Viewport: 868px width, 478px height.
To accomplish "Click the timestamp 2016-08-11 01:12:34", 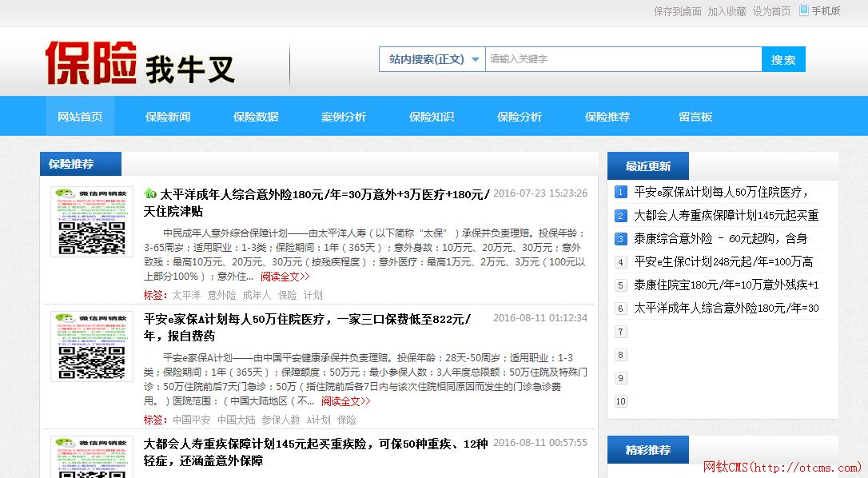I will [x=540, y=318].
